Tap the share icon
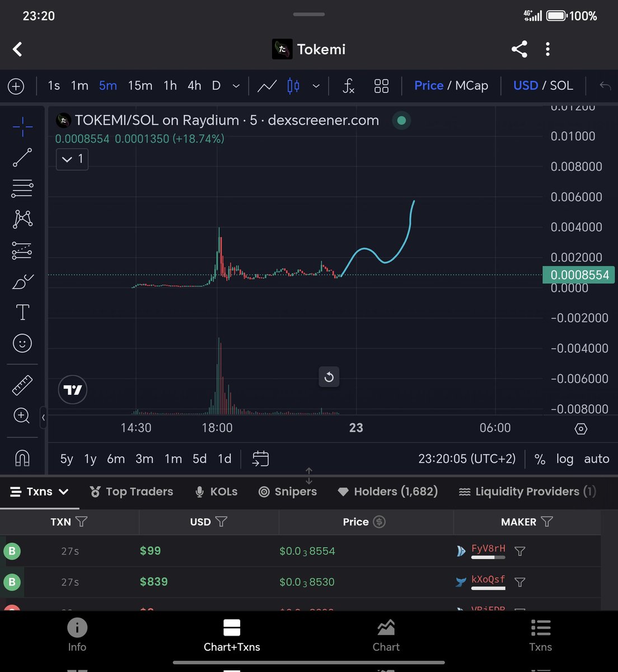618x672 pixels. pyautogui.click(x=519, y=49)
